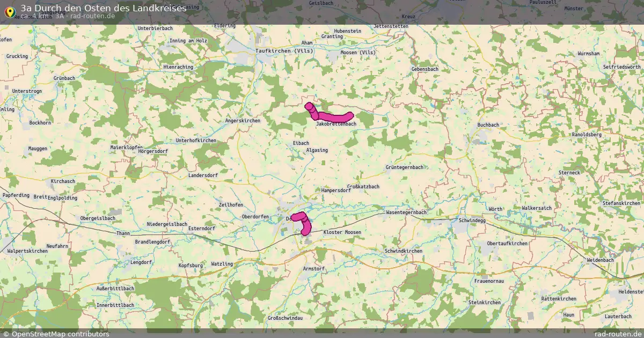Click the Obertaufkirchen place label

(507, 244)
